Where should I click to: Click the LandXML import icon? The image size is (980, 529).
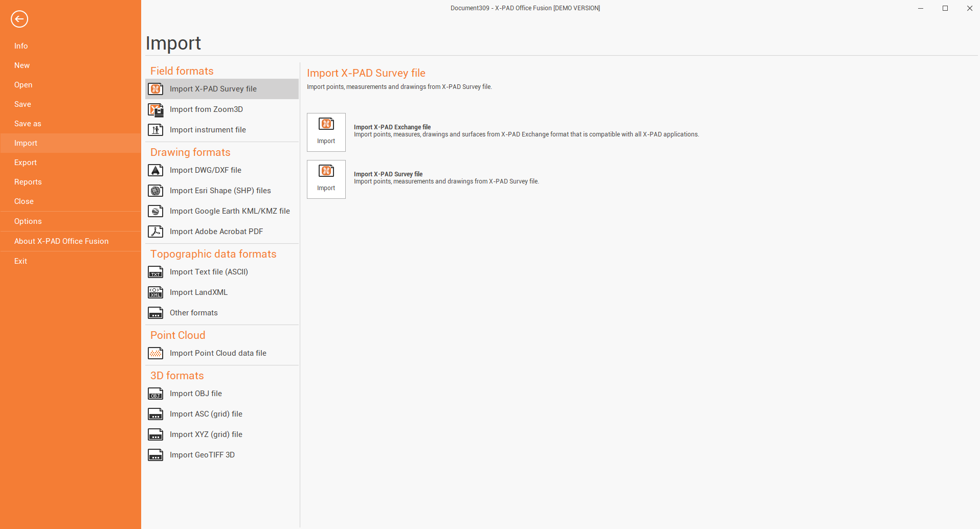[x=155, y=292]
